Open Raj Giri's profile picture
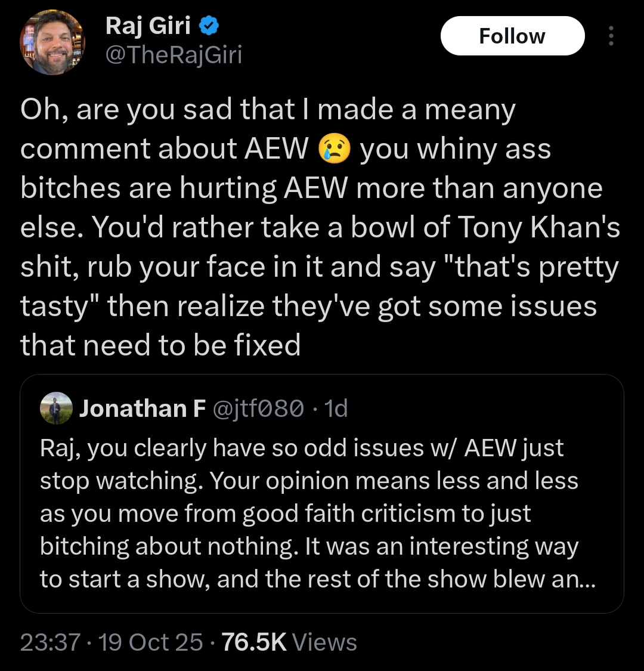Image resolution: width=644 pixels, height=671 pixels. (52, 42)
